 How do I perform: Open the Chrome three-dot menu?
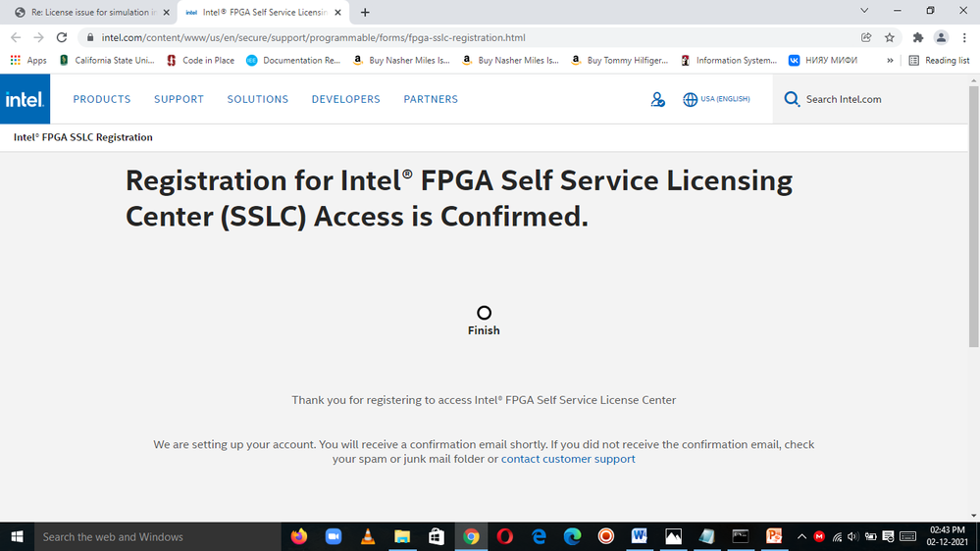964,37
